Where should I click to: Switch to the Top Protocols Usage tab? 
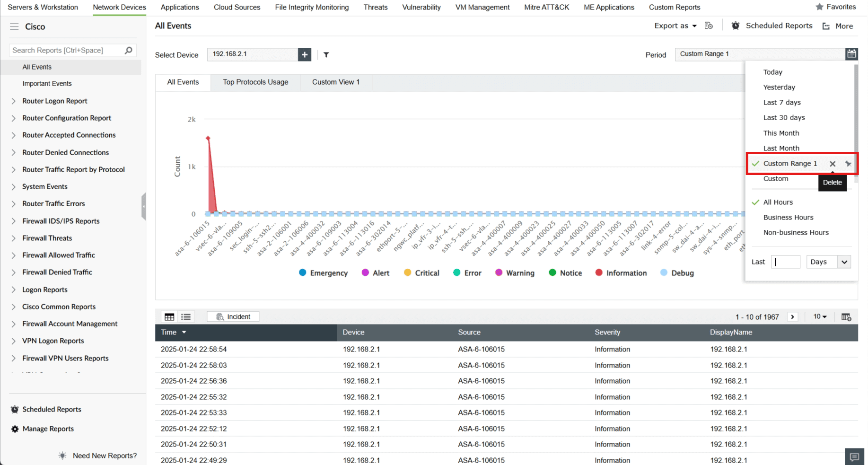255,82
